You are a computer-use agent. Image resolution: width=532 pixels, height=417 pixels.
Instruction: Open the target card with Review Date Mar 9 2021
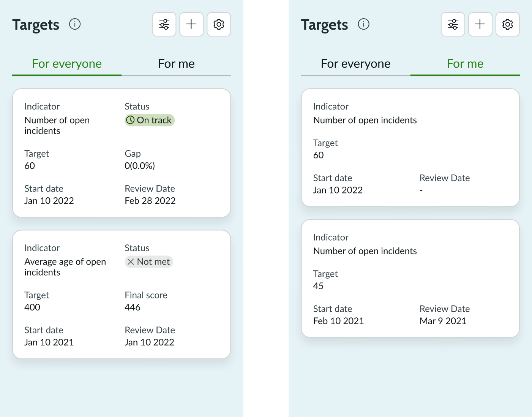pos(410,278)
